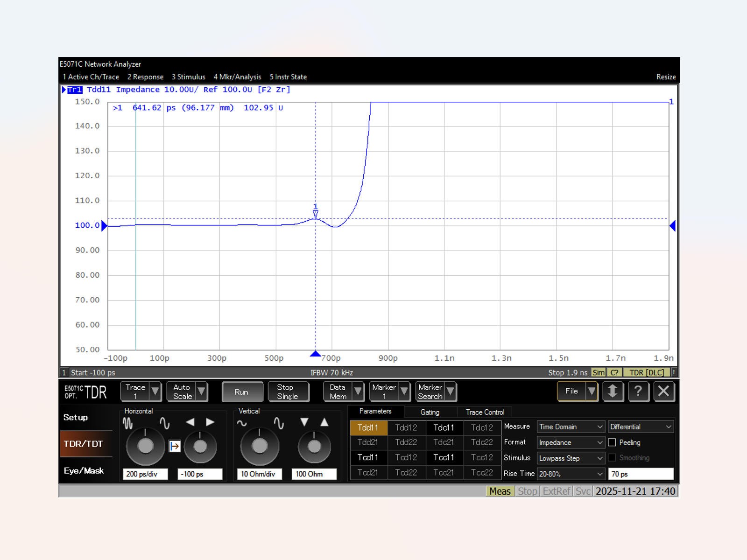
Task: Click the horizontal position right arrow
Action: tap(210, 422)
